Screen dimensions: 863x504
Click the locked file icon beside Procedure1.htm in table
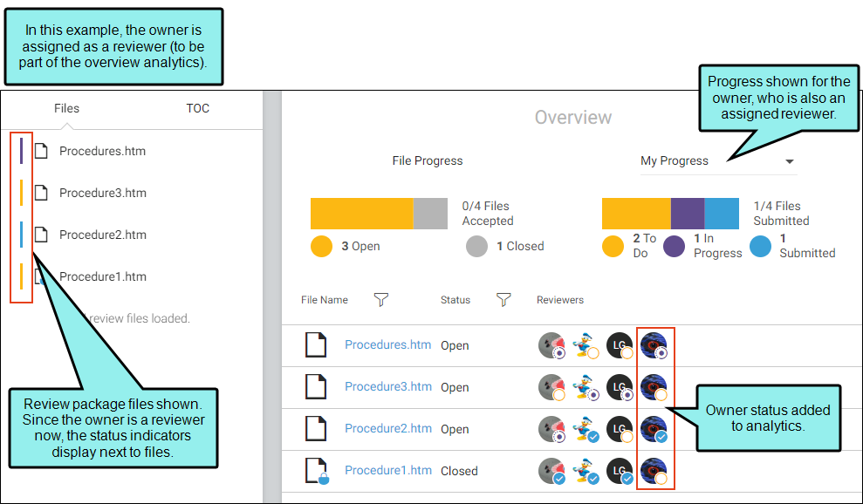(317, 471)
